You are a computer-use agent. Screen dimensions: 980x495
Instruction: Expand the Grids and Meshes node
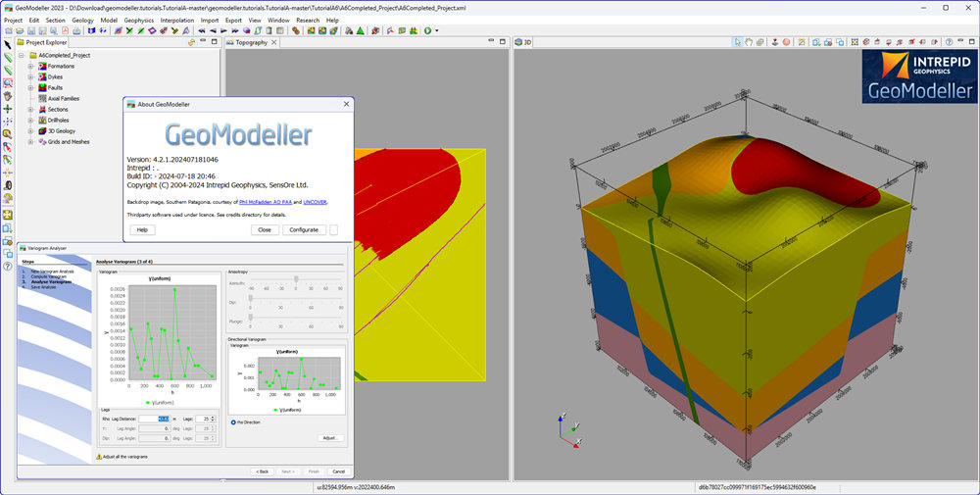coord(30,142)
